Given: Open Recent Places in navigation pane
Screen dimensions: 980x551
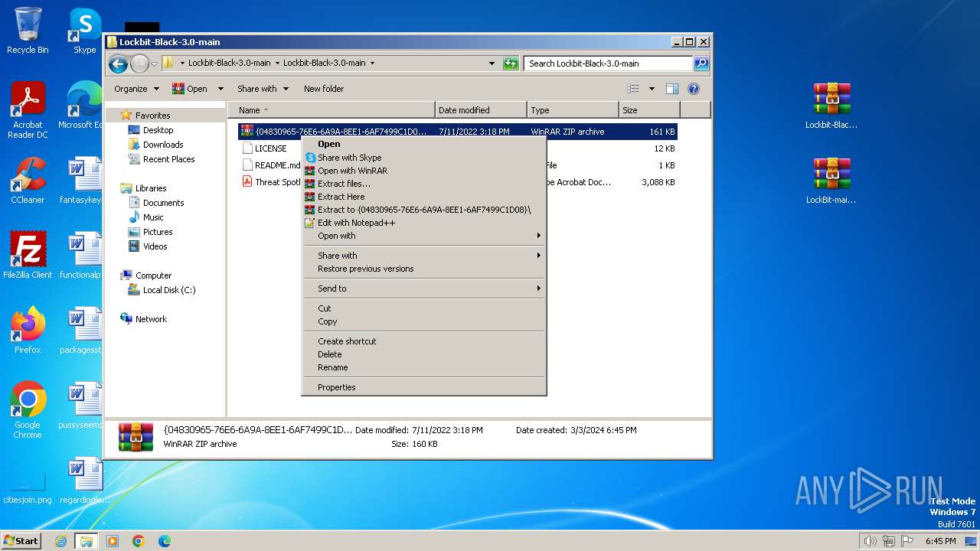Looking at the screenshot, I should point(168,159).
